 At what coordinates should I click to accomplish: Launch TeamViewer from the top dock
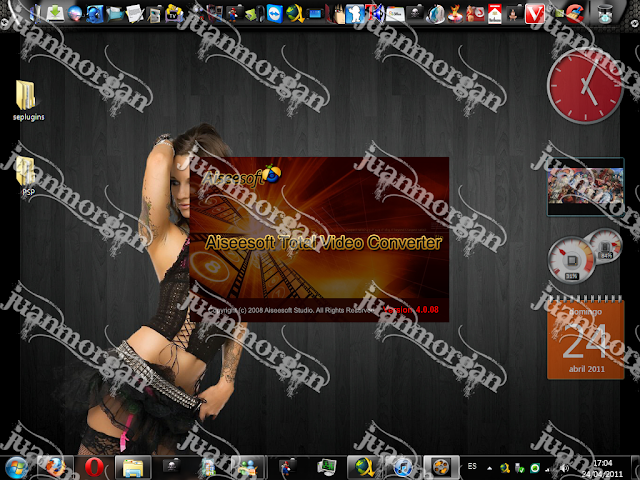(x=275, y=13)
